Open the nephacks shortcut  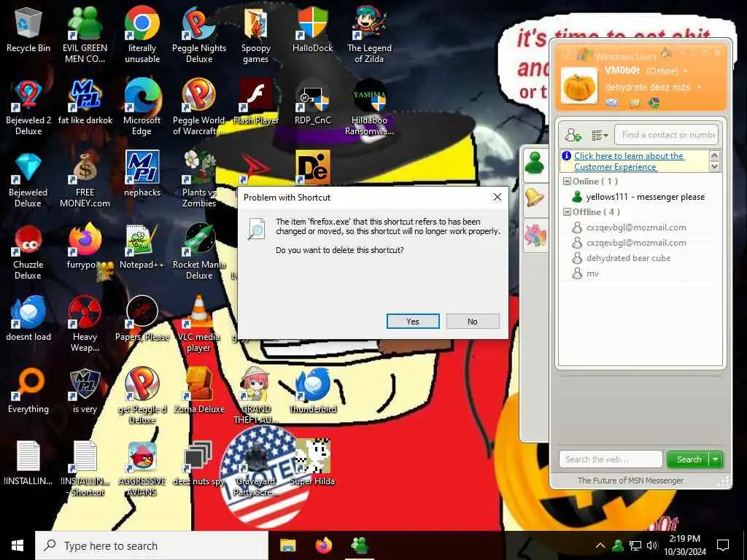[142, 174]
